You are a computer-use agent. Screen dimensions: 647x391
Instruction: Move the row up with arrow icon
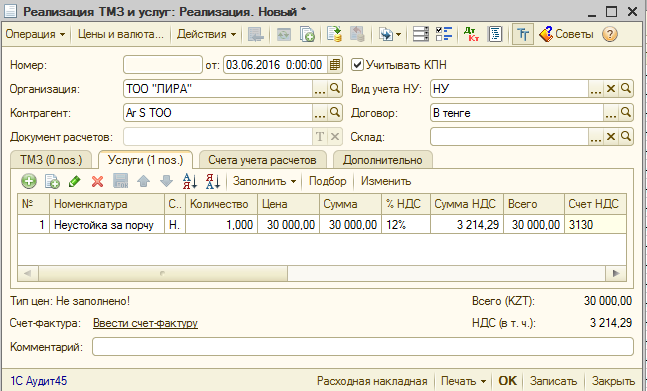pyautogui.click(x=143, y=181)
